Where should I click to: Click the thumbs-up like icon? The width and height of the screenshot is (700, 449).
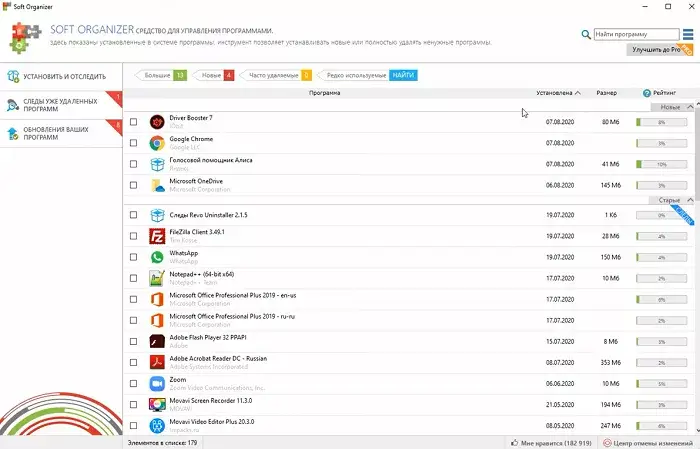coord(515,443)
